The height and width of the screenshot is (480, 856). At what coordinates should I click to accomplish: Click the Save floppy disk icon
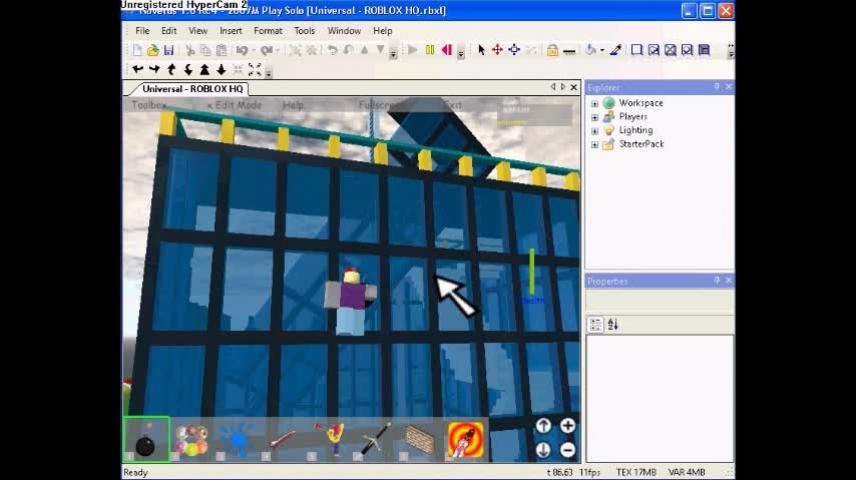click(x=169, y=50)
